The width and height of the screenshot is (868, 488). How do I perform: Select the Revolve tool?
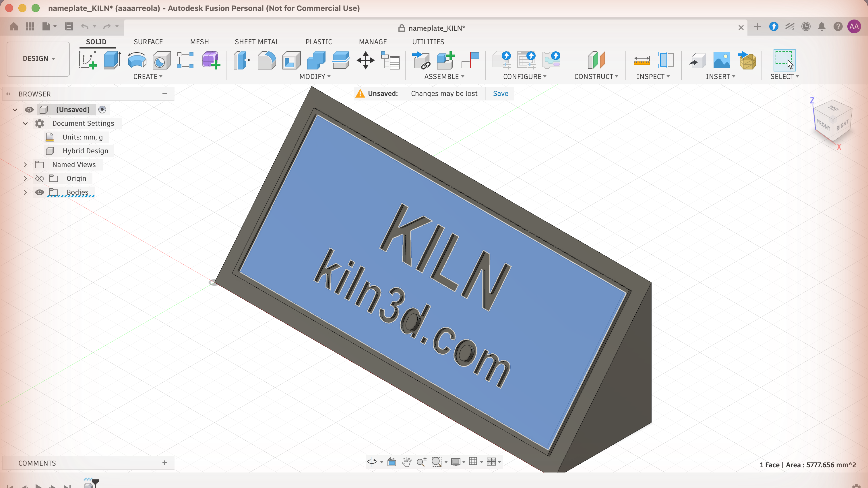[x=137, y=60]
